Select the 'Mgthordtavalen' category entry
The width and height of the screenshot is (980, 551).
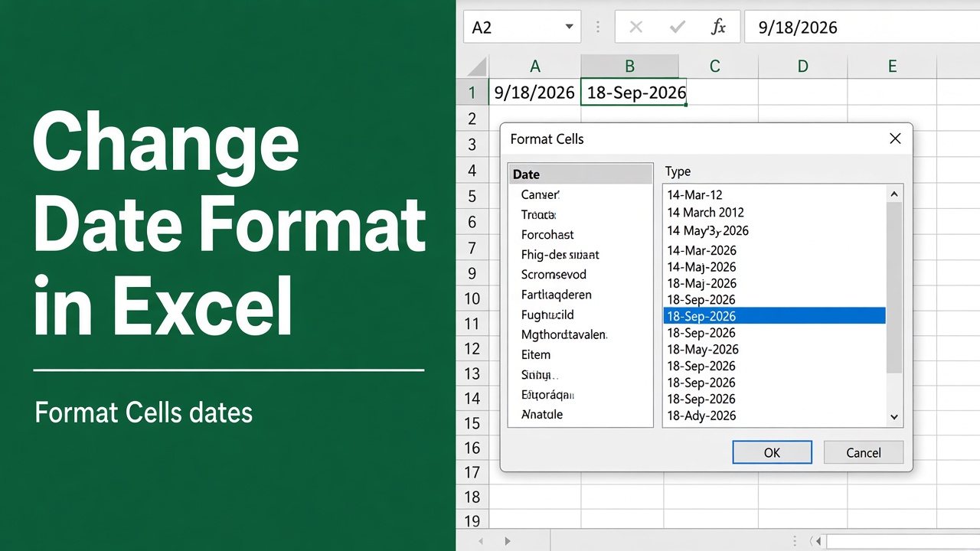[564, 334]
